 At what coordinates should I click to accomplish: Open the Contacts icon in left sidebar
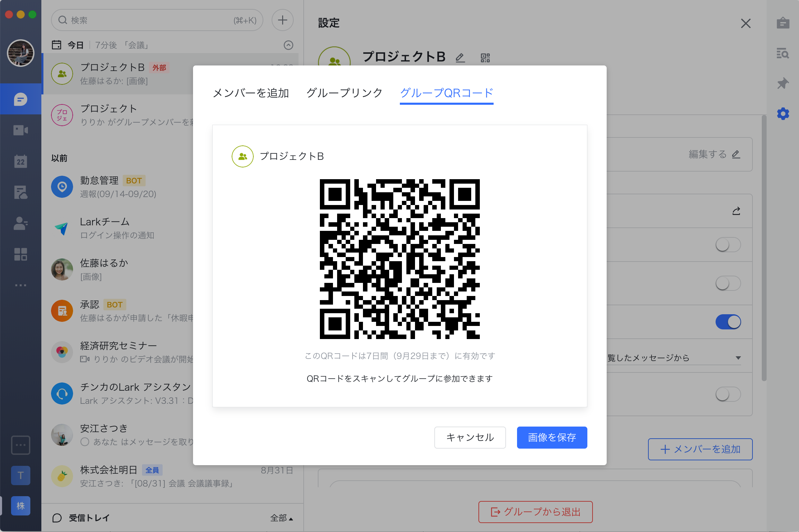point(21,223)
